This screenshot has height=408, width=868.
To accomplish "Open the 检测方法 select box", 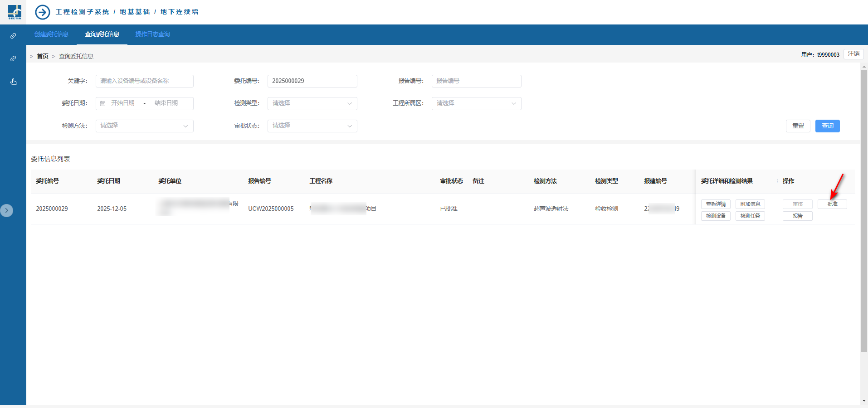I will click(144, 126).
